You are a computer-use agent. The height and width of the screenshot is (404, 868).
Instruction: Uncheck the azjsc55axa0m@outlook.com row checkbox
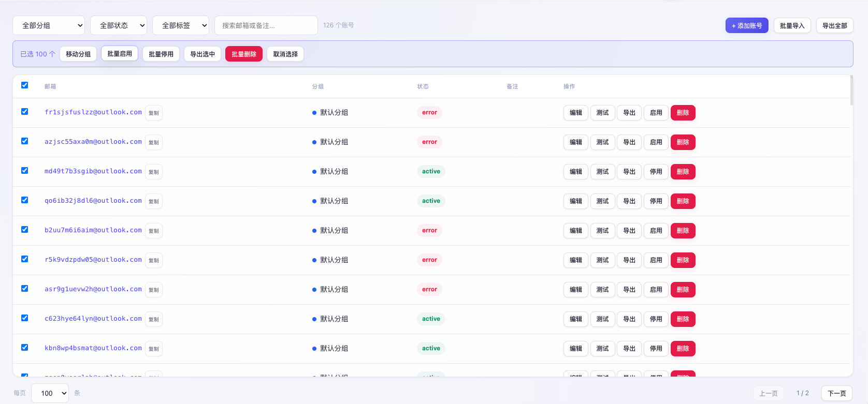[24, 141]
